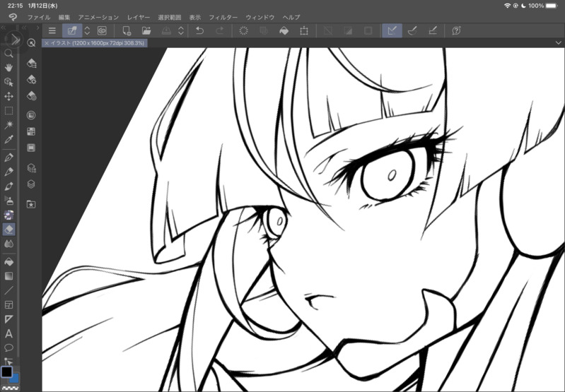Select the Decoration tool

(8, 215)
